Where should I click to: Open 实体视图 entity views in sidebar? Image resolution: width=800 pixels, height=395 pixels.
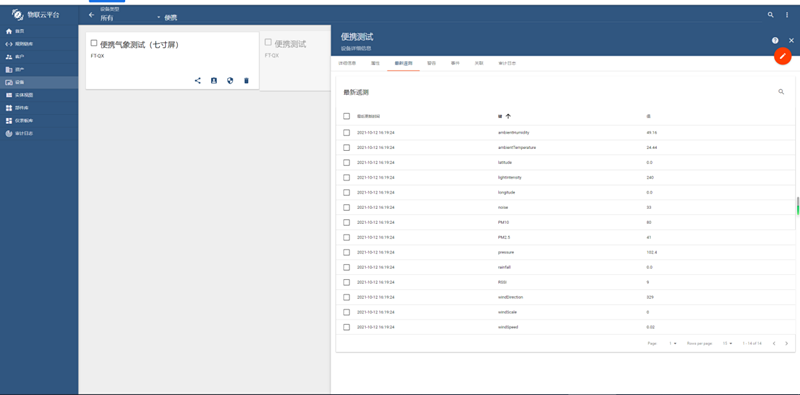tap(39, 95)
